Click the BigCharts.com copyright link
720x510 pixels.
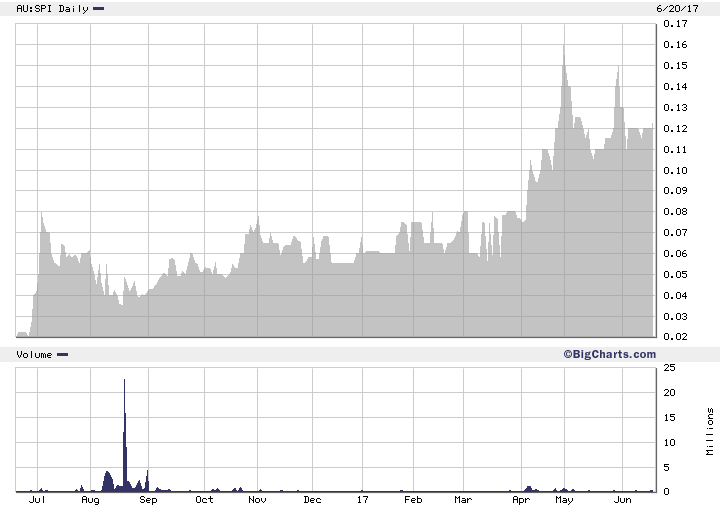pyautogui.click(x=609, y=354)
